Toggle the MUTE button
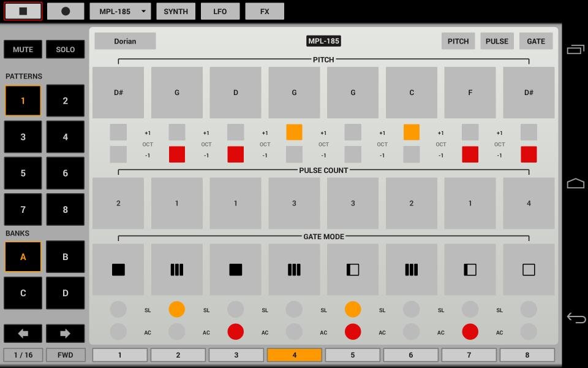 point(23,50)
